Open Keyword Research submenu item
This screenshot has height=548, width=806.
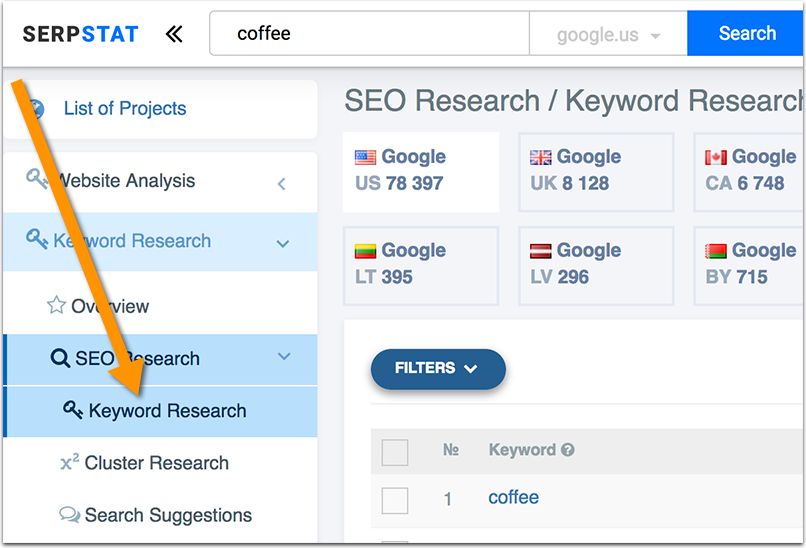click(x=167, y=411)
